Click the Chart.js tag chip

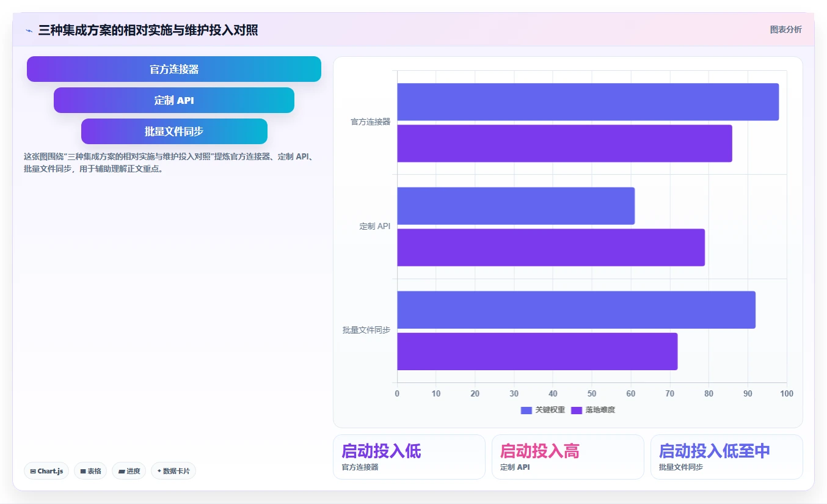tap(46, 471)
